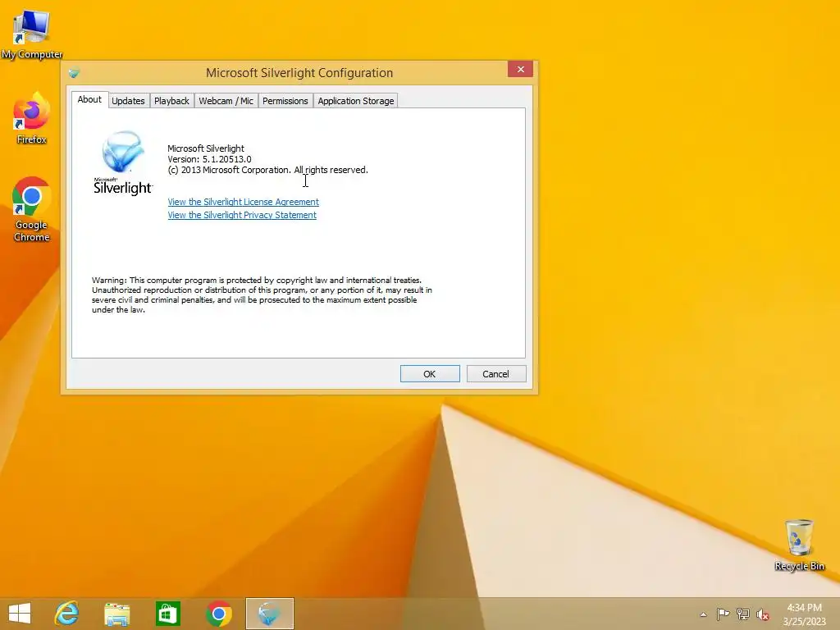The width and height of the screenshot is (840, 630).
Task: Dismiss dialog with Cancel button
Action: pyautogui.click(x=496, y=374)
